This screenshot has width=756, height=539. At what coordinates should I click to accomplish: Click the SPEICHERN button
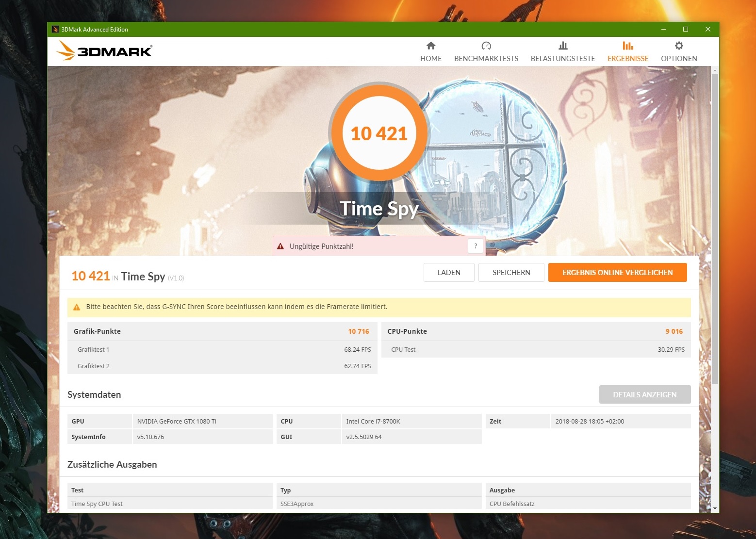pyautogui.click(x=511, y=272)
